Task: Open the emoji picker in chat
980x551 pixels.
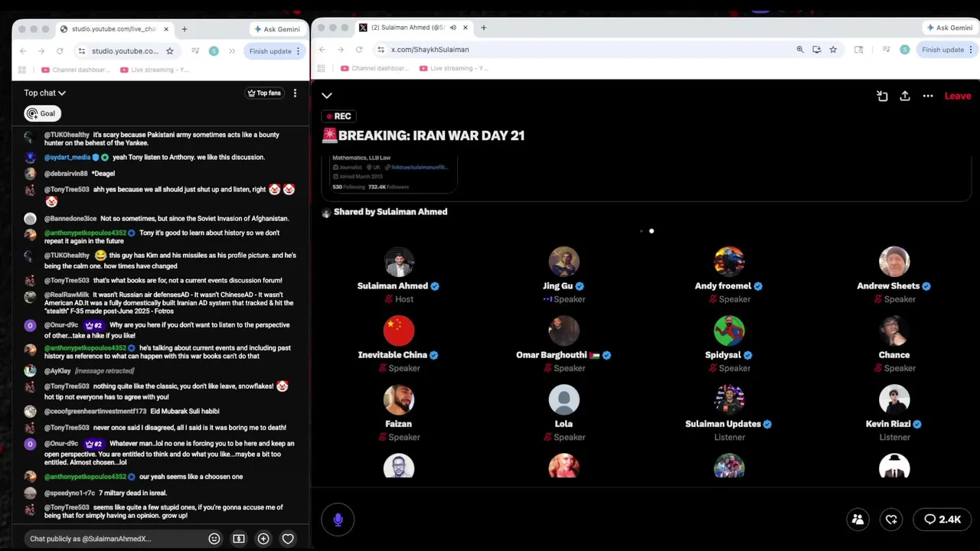Action: coord(214,539)
